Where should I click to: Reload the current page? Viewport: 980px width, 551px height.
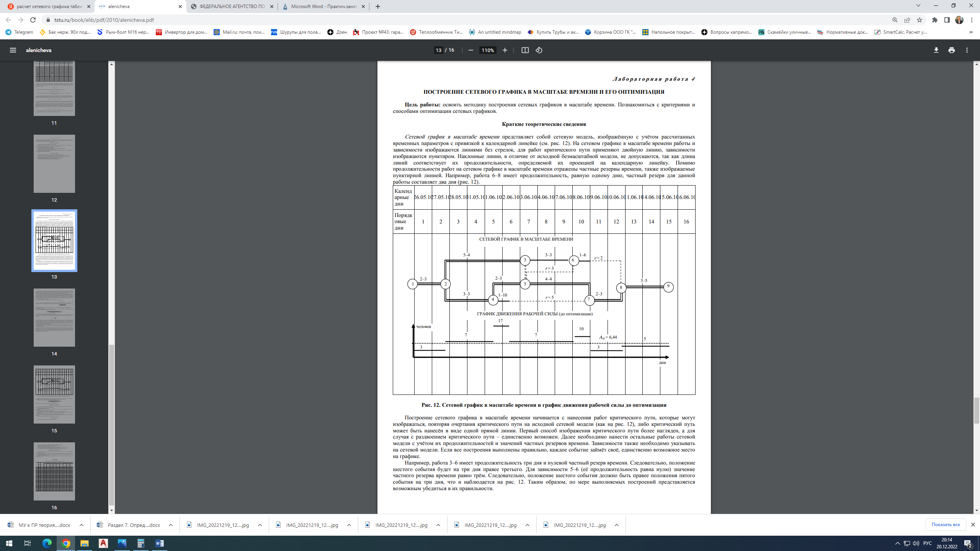click(33, 20)
